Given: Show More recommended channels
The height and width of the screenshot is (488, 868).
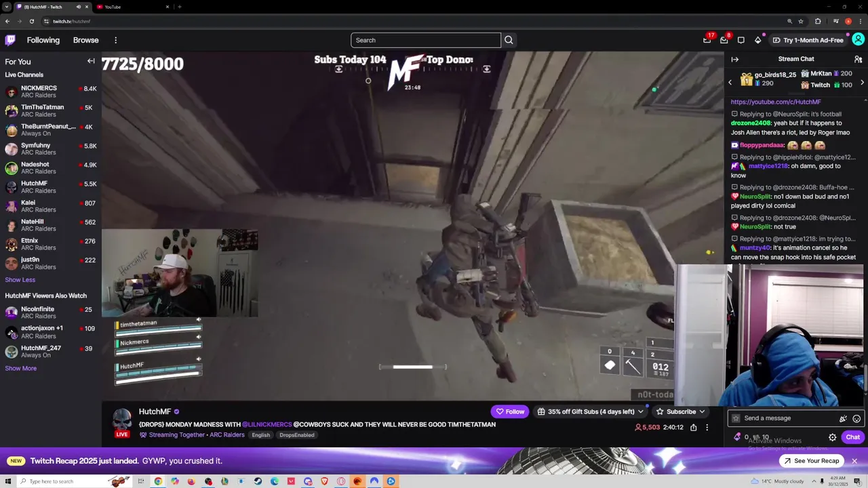Looking at the screenshot, I should click(x=21, y=368).
